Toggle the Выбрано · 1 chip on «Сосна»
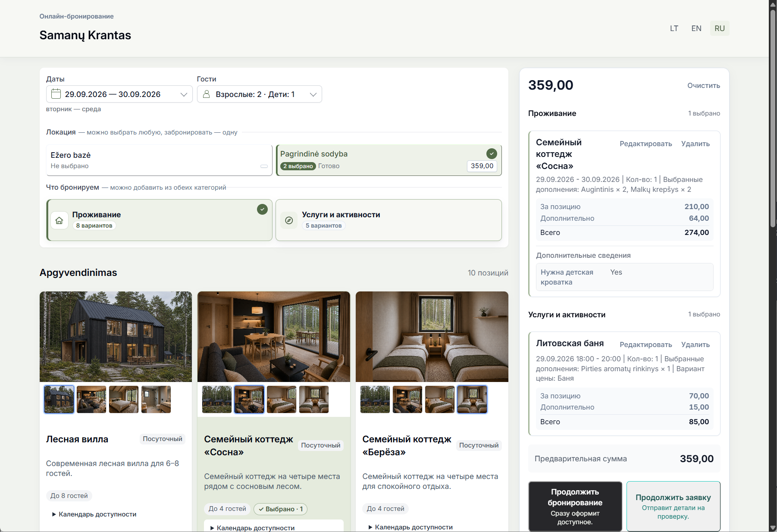The height and width of the screenshot is (532, 777). pos(281,509)
